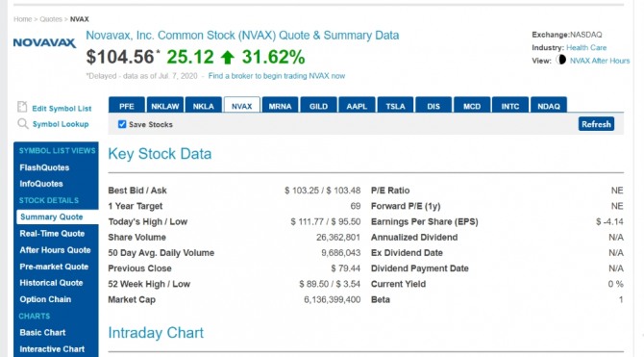Click the Intraday Chart heading
This screenshot has width=644, height=357.
pos(156,333)
